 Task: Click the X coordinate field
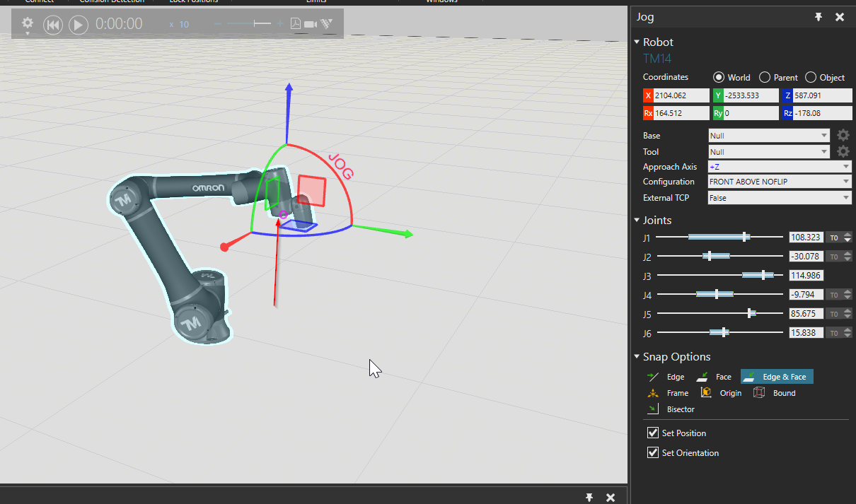681,95
